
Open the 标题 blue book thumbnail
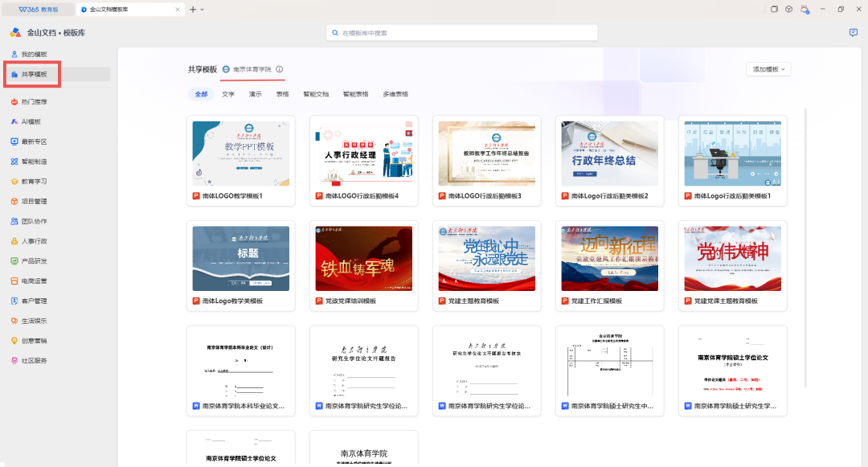[x=241, y=258]
